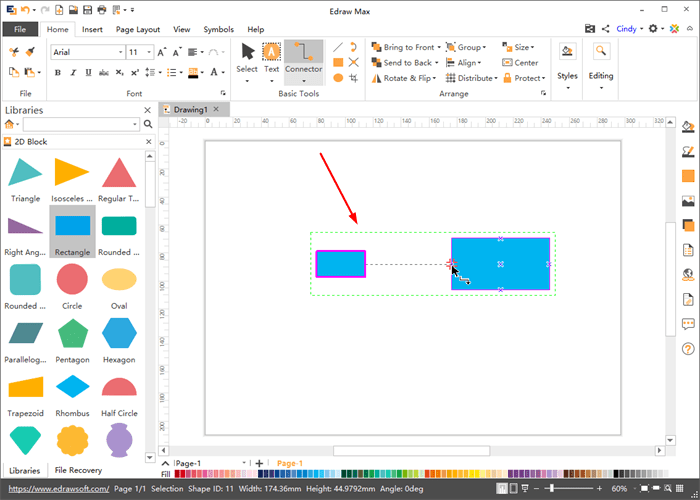700x500 pixels.
Task: Close the Drawing1 document tab
Action: pyautogui.click(x=216, y=109)
